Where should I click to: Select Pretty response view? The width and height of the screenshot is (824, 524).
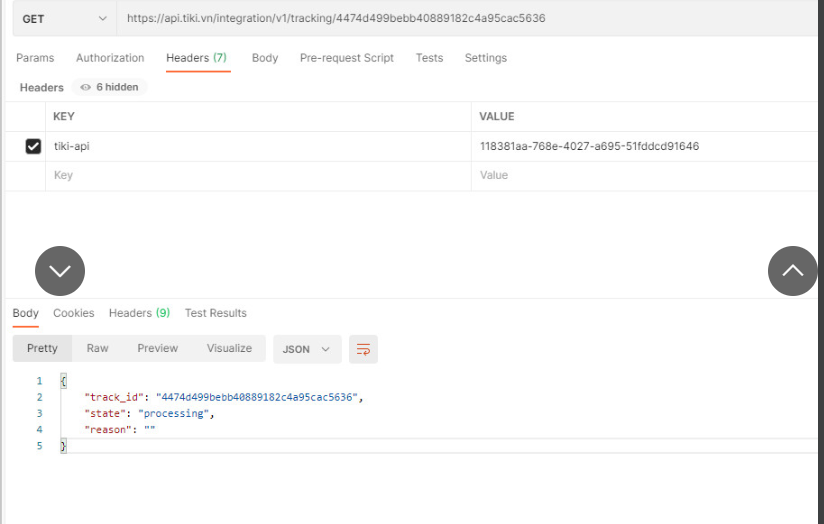[42, 348]
